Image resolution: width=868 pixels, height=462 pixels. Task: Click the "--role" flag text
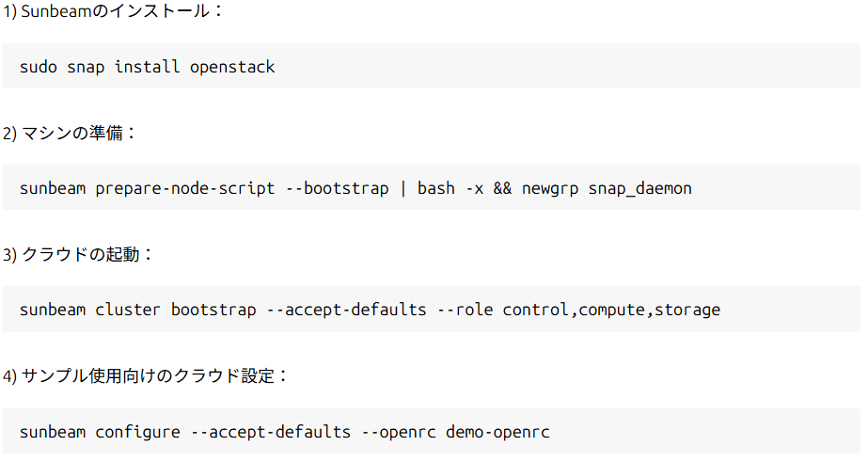click(465, 310)
